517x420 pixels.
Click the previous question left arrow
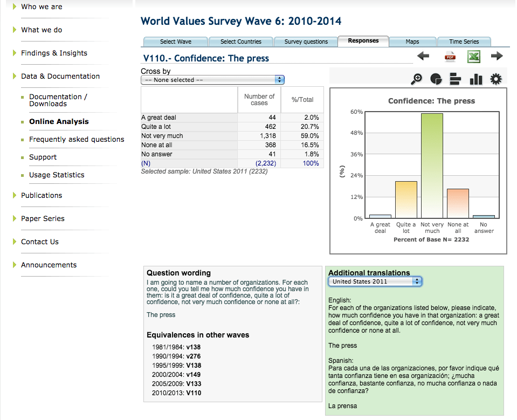click(423, 56)
